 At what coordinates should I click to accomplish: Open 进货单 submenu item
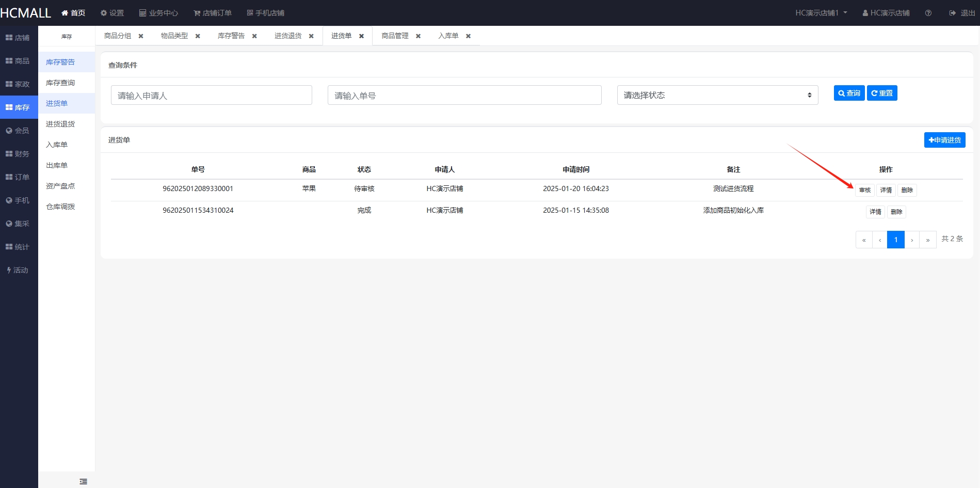67,103
